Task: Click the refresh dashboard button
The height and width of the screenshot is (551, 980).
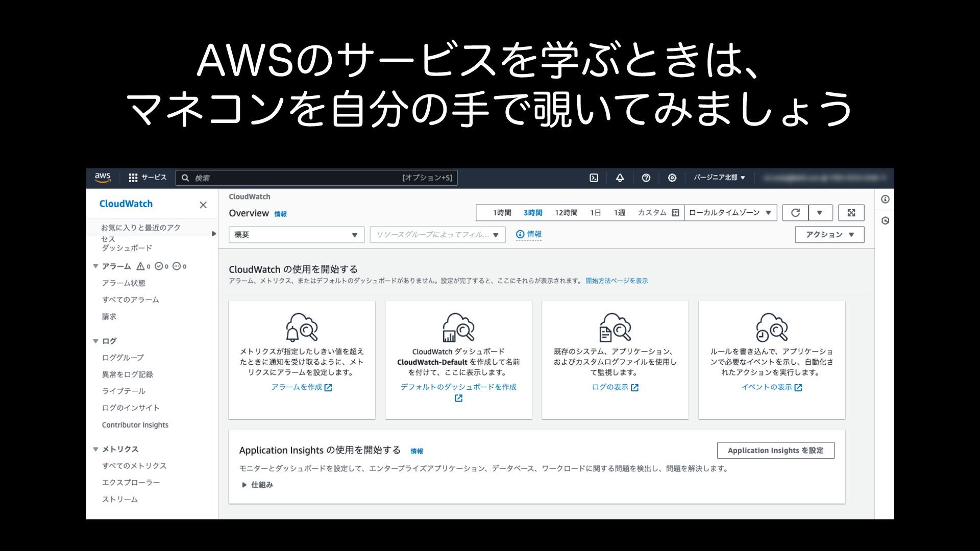Action: tap(795, 213)
